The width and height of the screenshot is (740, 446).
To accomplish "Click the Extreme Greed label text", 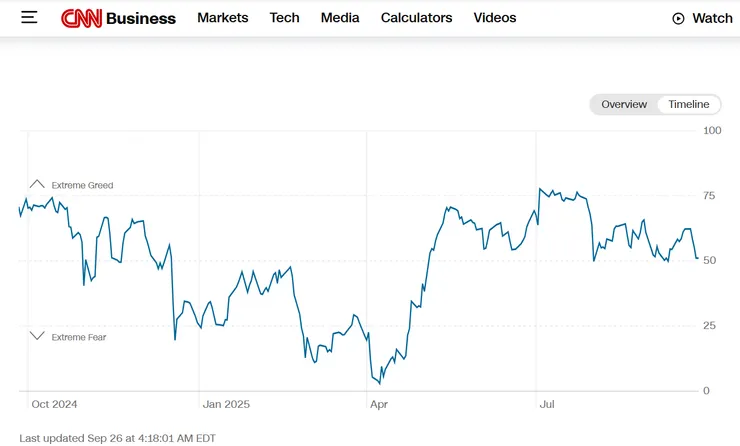I will coord(82,185).
